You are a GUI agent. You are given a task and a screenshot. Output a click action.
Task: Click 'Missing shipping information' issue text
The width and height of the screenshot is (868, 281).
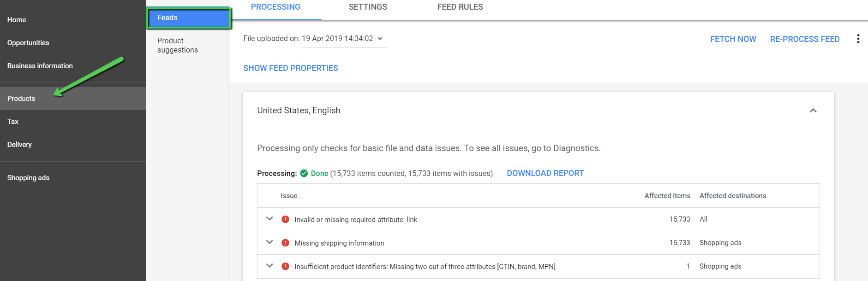pos(339,243)
